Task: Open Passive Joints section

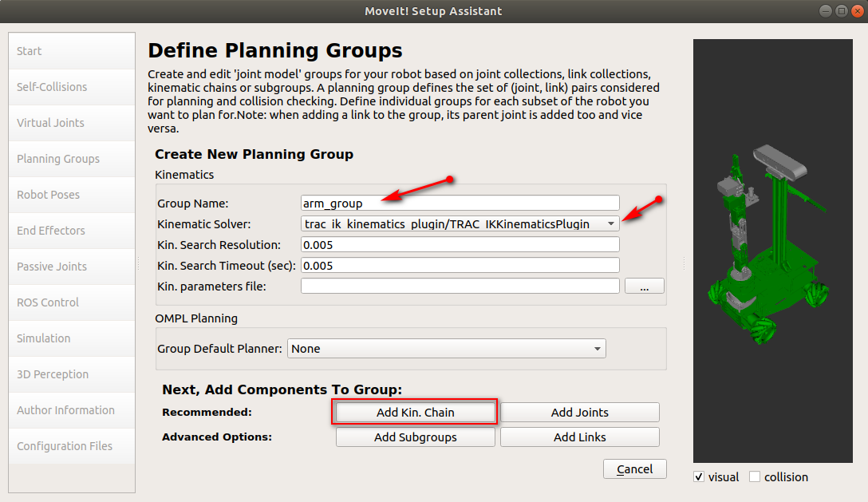Action: (72, 267)
